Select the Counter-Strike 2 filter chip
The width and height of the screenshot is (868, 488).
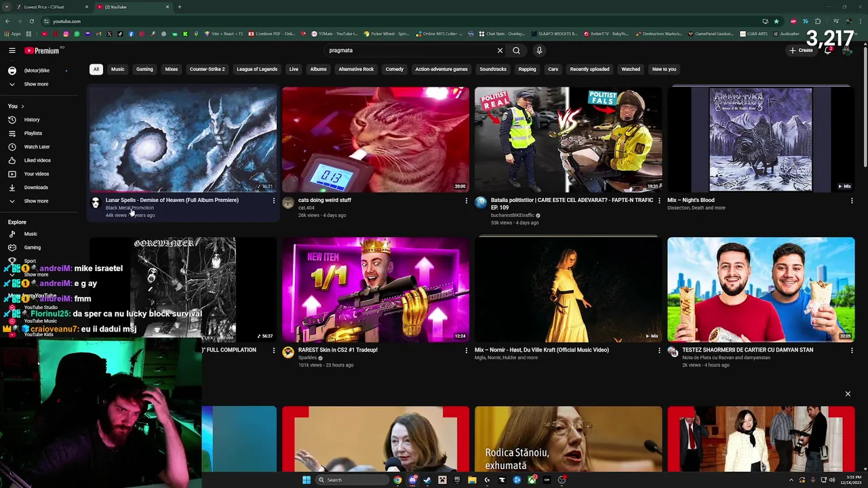click(x=207, y=69)
